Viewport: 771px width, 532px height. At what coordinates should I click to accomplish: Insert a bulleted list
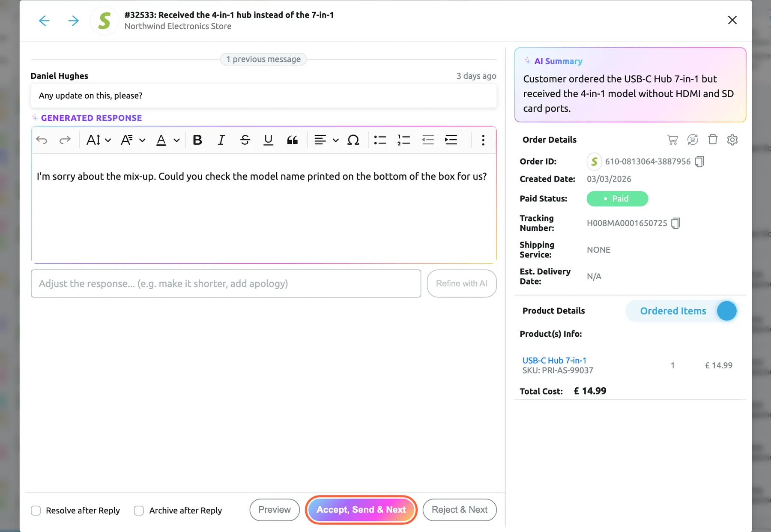[x=380, y=140]
